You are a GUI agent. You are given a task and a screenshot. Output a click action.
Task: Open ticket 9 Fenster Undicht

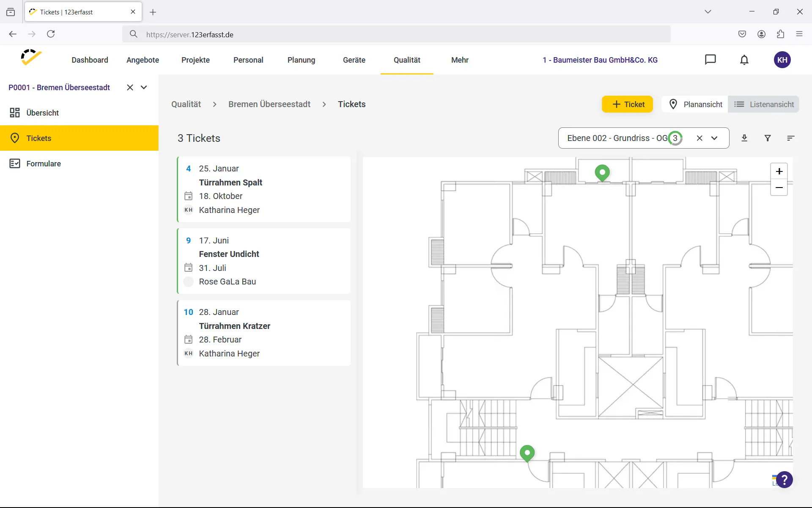(264, 261)
